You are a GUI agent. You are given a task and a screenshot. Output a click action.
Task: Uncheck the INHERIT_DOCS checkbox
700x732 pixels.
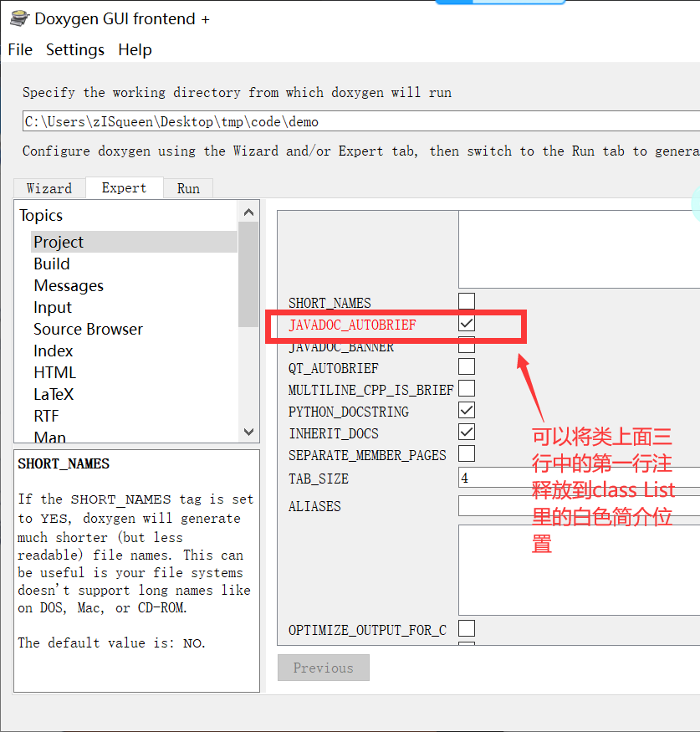click(467, 432)
